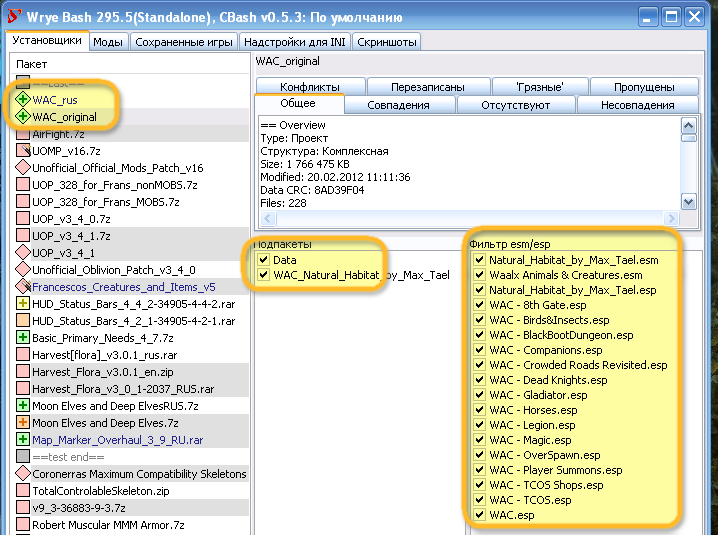Screen dimensions: 718x535
Task: Click the icon beside UOP_328_for_Frans_nonMOBS.7z
Action: click(x=22, y=185)
